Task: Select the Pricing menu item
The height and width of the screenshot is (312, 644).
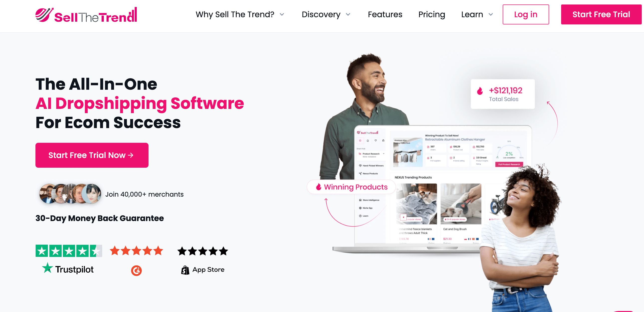Action: coord(432,15)
